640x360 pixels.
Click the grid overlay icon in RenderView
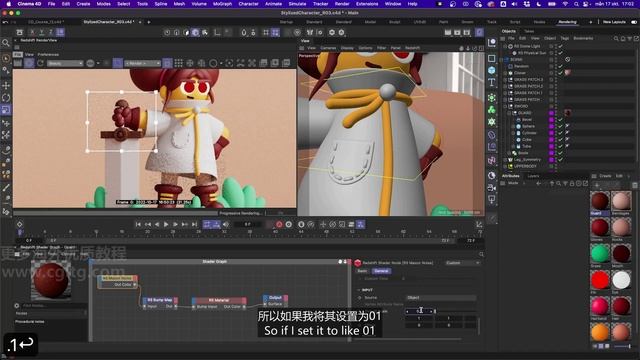coord(179,63)
